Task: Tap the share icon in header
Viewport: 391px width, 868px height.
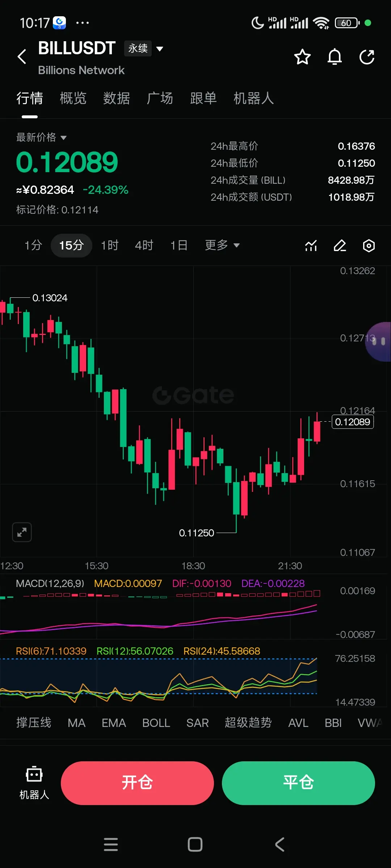Action: [367, 57]
